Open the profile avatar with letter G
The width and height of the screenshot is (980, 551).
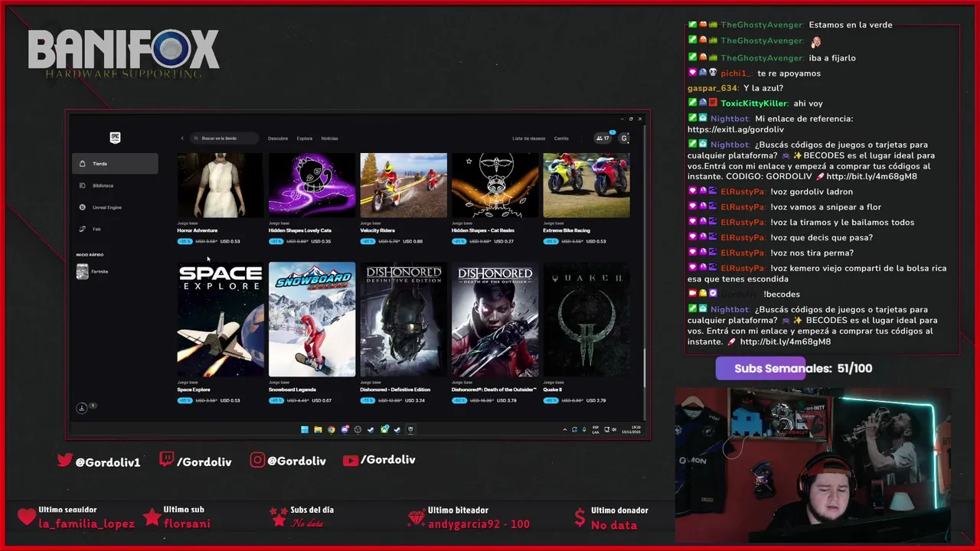coord(624,139)
